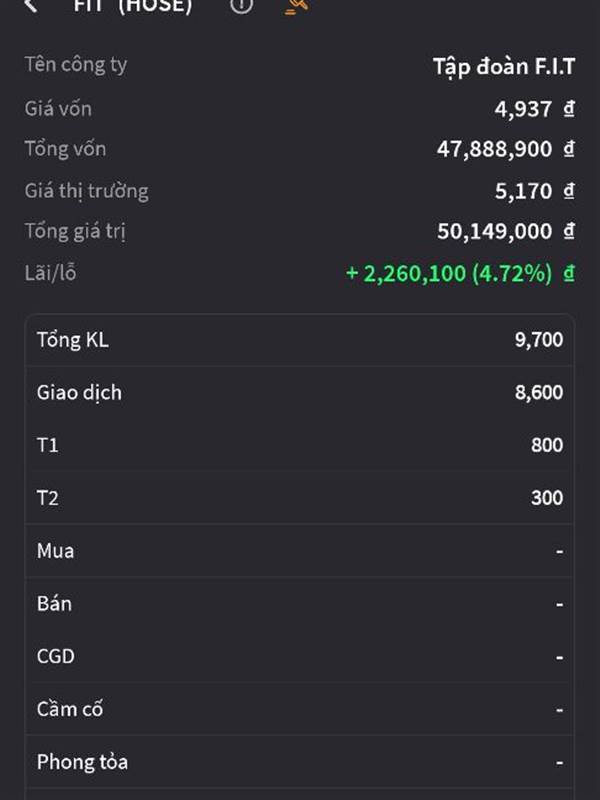This screenshot has width=600, height=800.
Task: Tap the green Lãi/lỗ profit figure
Action: coord(449,273)
